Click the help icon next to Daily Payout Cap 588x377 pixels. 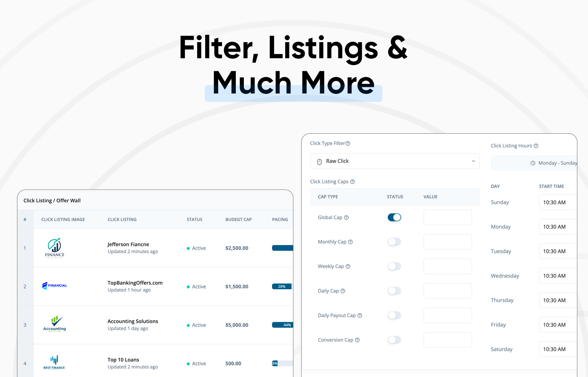click(360, 315)
